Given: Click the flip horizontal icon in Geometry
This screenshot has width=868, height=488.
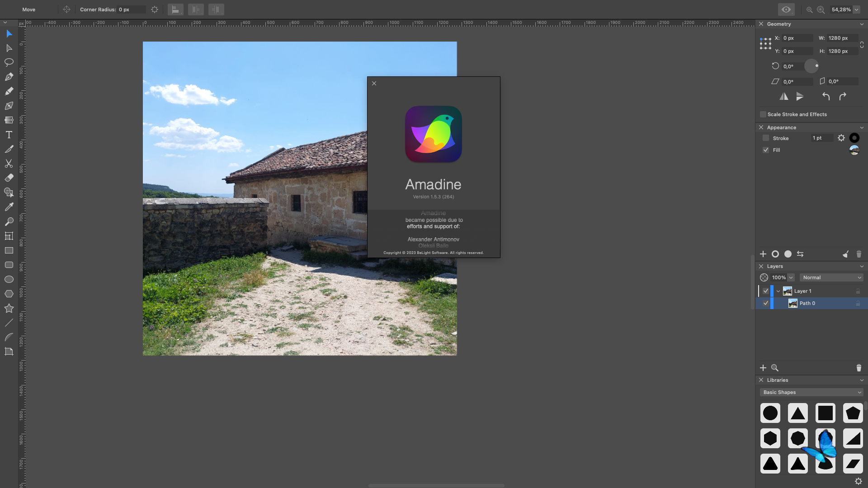Looking at the screenshot, I should coord(784,96).
